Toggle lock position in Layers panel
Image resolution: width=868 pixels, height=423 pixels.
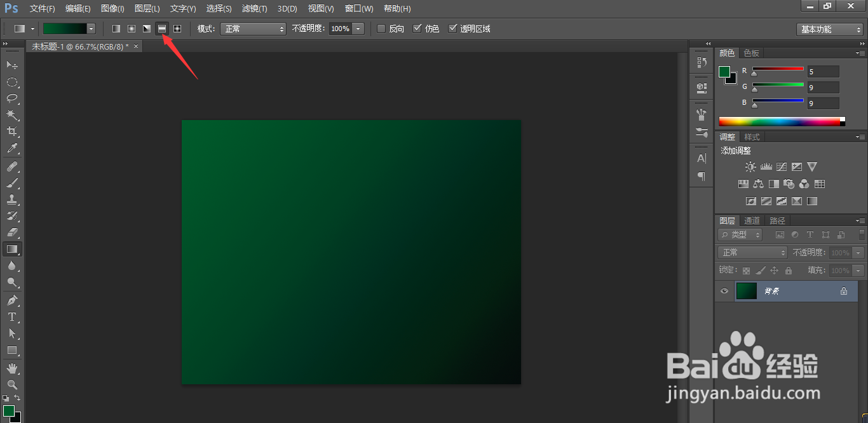point(775,271)
